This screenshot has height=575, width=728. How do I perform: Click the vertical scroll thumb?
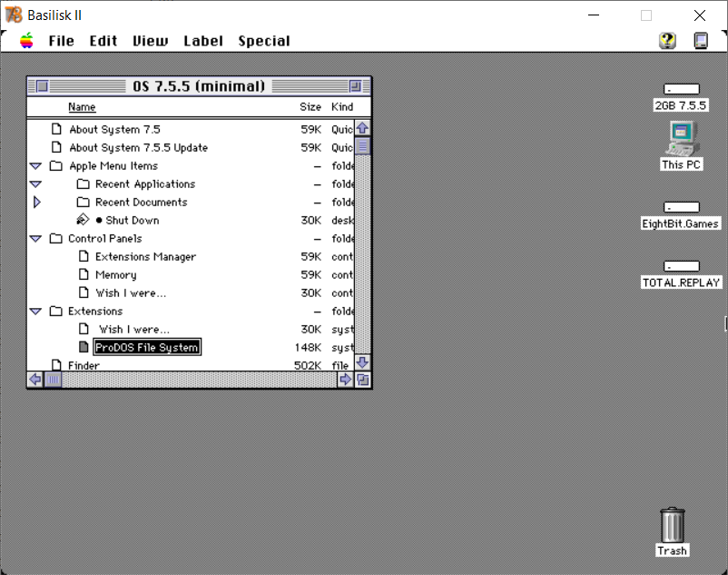(x=362, y=146)
